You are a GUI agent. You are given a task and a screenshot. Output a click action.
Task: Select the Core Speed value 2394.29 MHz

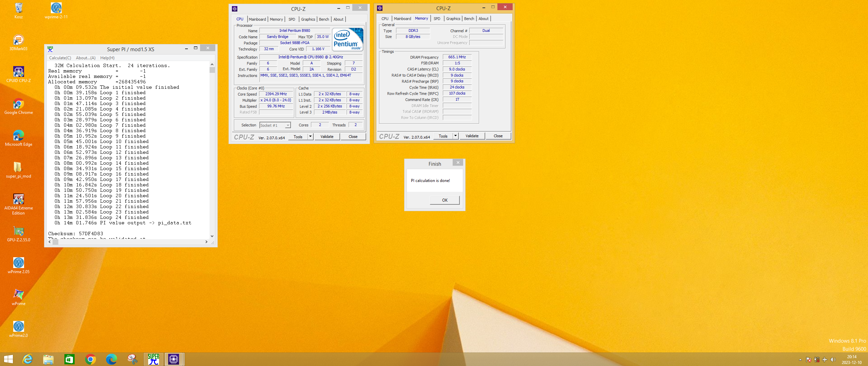point(276,94)
